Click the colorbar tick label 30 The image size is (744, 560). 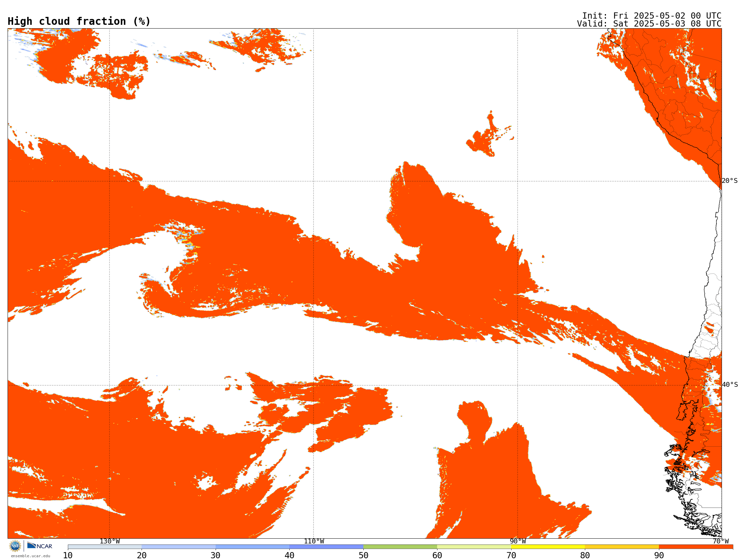pos(216,556)
